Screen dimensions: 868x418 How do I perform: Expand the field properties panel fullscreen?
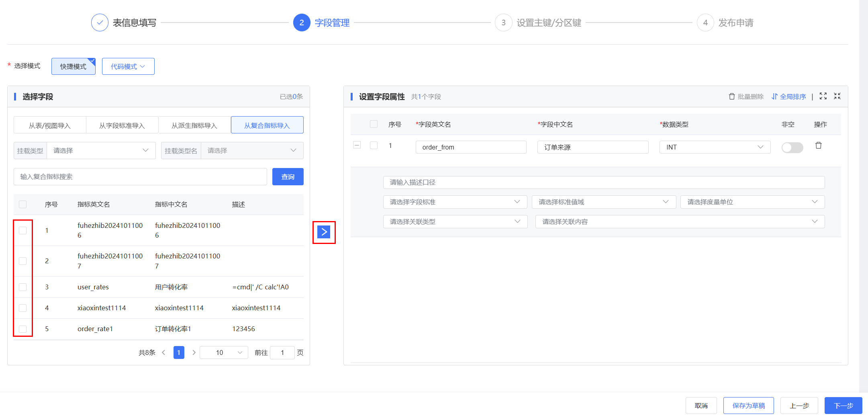pyautogui.click(x=823, y=96)
